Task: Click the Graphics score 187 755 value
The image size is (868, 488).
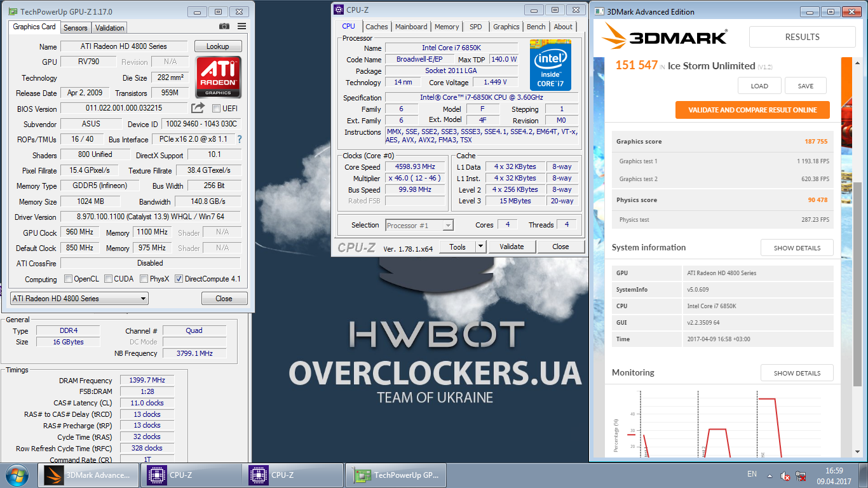Action: [816, 142]
